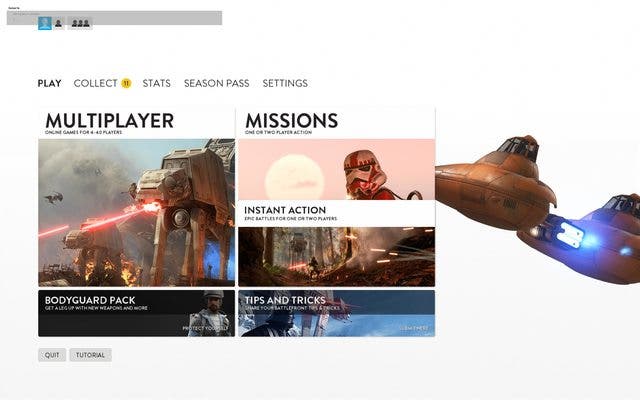Open the TIPS AND TRICKS banner
640x400 pixels.
(x=337, y=313)
